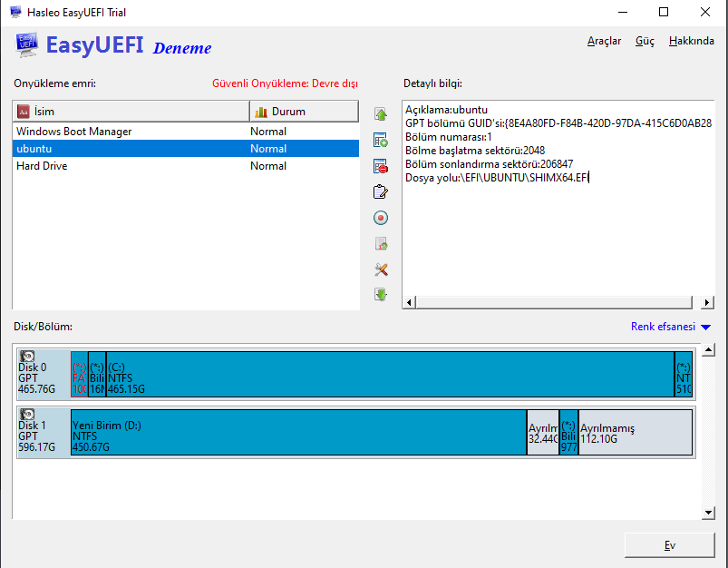Select the red FAT EFI partition on Disk 0
728x568 pixels.
point(79,374)
